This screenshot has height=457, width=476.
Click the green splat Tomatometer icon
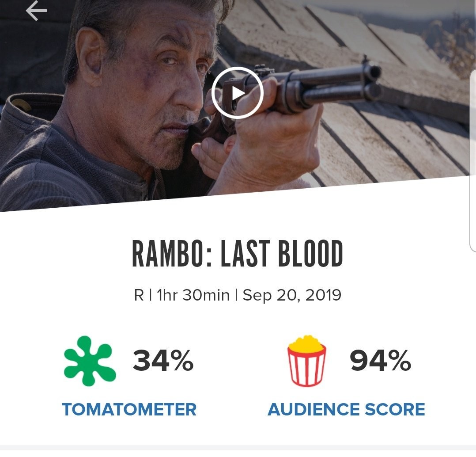(x=90, y=360)
